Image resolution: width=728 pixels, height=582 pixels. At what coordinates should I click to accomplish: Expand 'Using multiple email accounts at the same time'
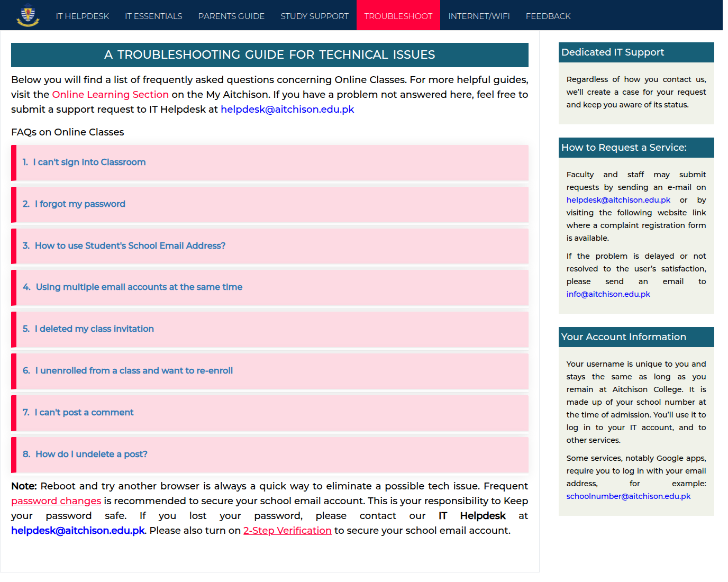pyautogui.click(x=270, y=287)
